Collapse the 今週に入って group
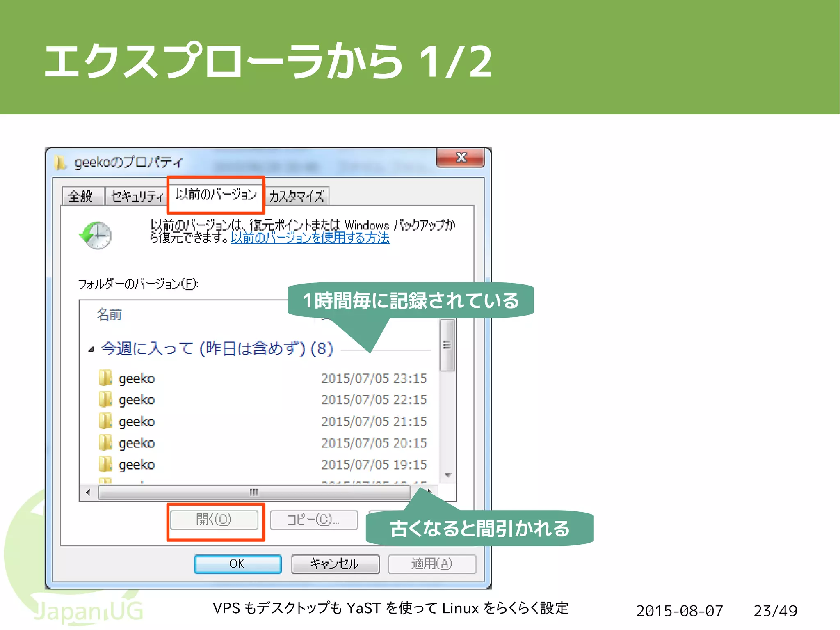The image size is (840, 630). [x=91, y=349]
